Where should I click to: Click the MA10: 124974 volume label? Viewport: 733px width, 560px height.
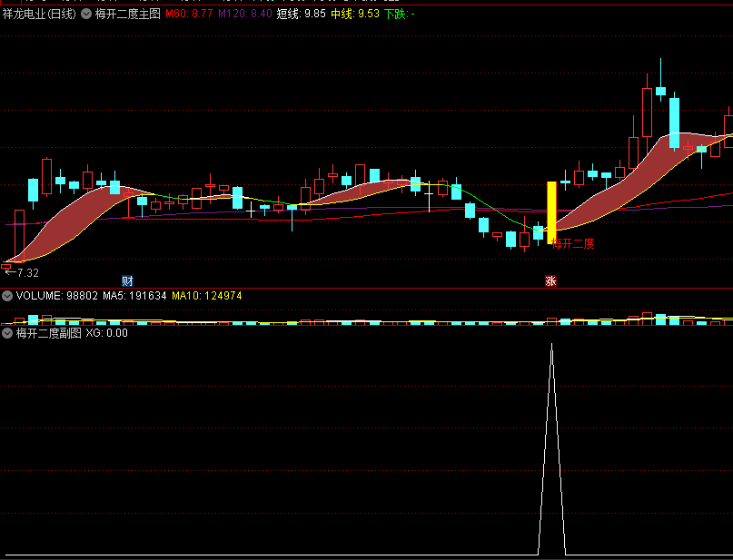[206, 296]
